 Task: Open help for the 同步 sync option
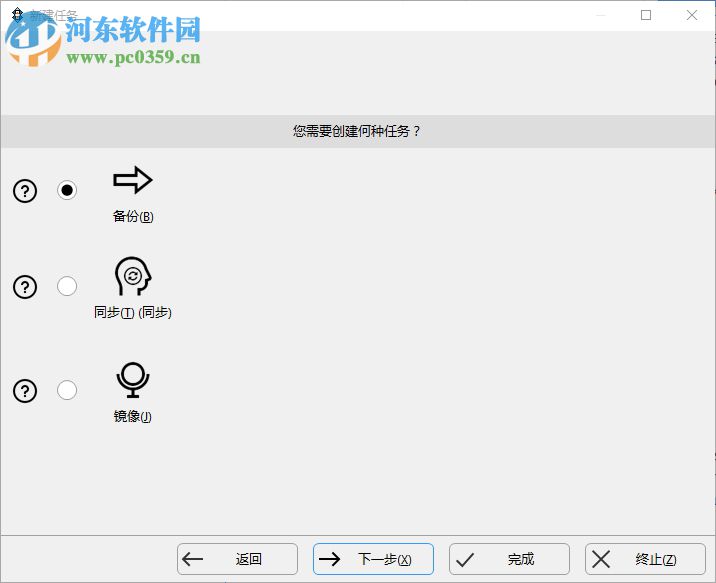[25, 287]
